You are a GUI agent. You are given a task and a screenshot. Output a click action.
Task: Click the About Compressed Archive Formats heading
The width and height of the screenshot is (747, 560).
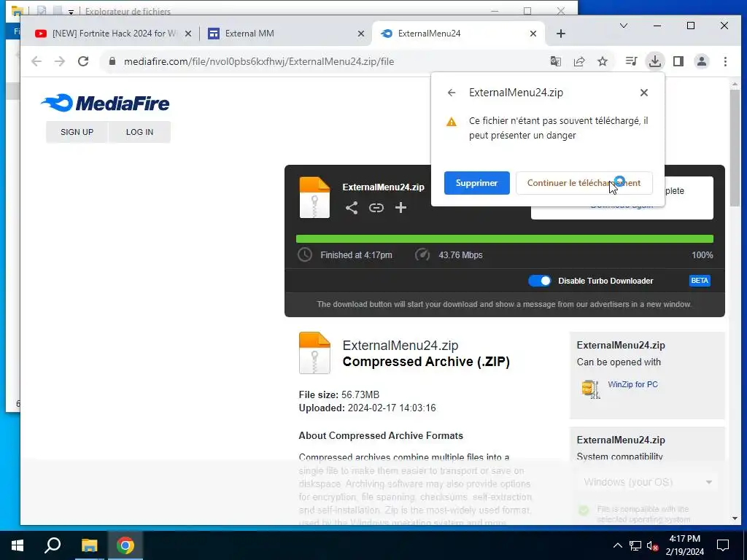[381, 436]
